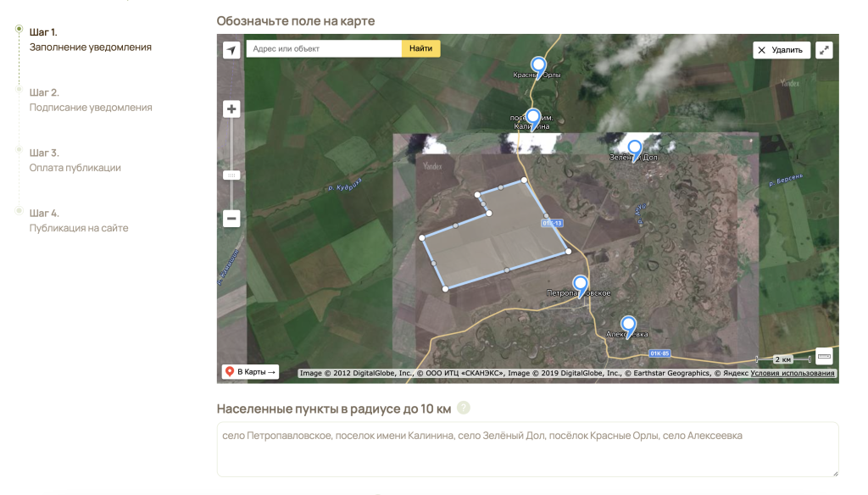Select Шаг 4. Публикация на сайте
Viewport: 868px width, 495px height.
click(79, 220)
